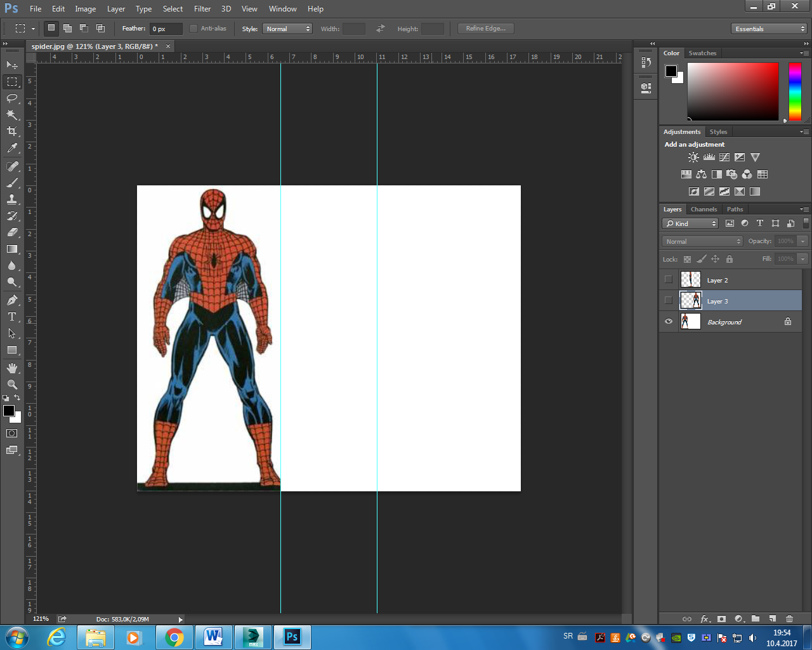Select the Crop tool

[x=12, y=131]
